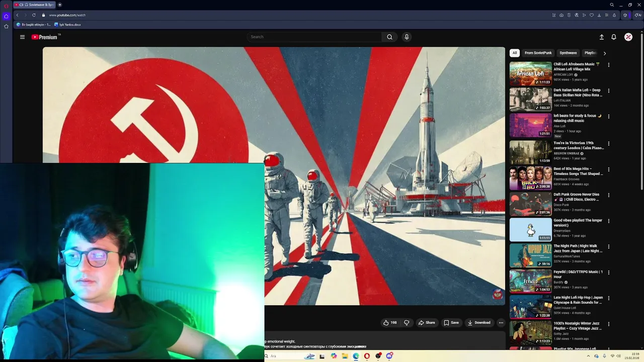Screen dimensions: 644x362
Task: Open options for Chill Lofi Afrobeats video
Action: click(608, 65)
